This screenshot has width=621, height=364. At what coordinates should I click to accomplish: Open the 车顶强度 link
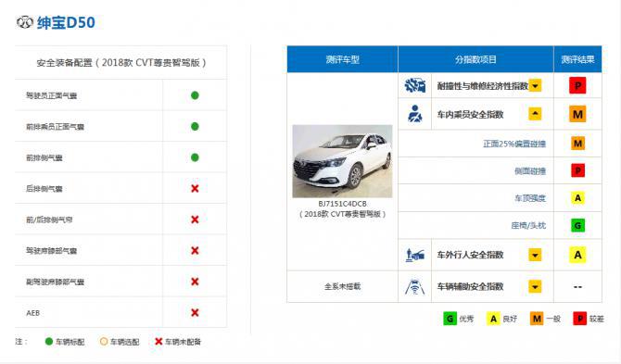530,198
